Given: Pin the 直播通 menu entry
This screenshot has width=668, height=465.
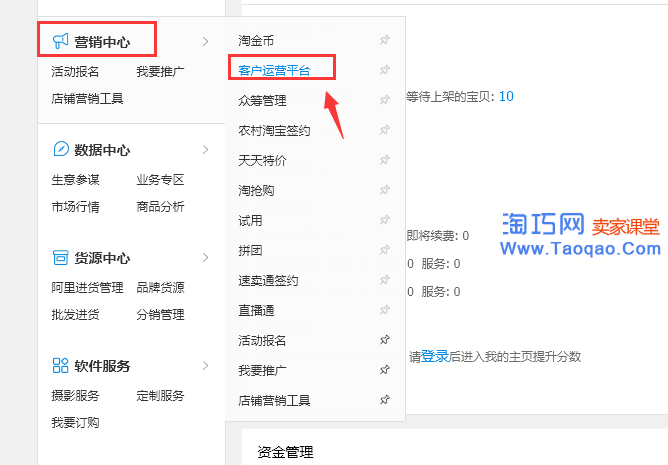Looking at the screenshot, I should pyautogui.click(x=385, y=310).
